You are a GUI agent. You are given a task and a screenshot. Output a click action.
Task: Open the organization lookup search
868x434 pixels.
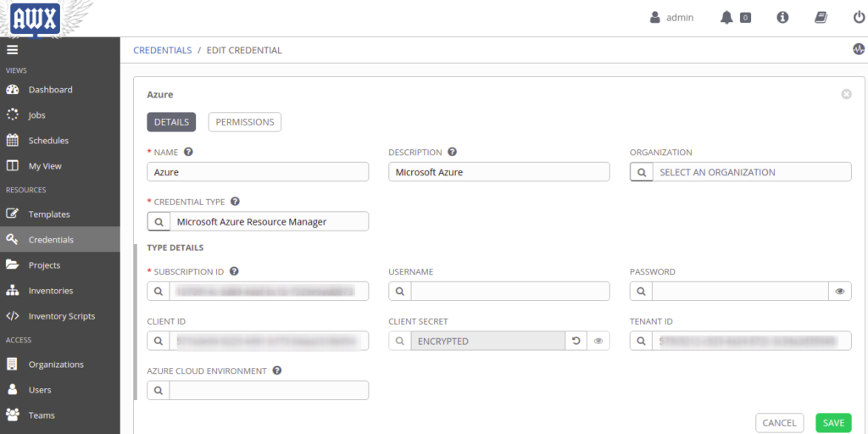coord(642,171)
